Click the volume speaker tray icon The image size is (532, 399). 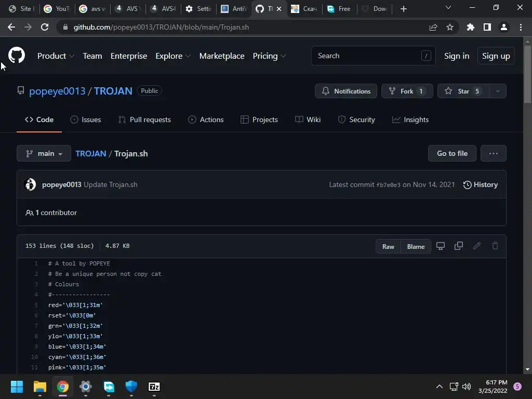pos(467,387)
